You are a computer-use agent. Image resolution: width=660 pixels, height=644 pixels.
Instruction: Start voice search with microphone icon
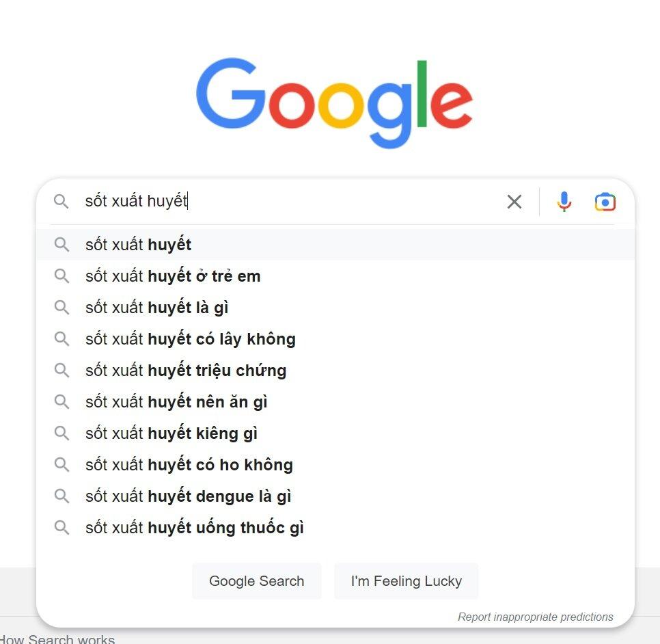564,202
